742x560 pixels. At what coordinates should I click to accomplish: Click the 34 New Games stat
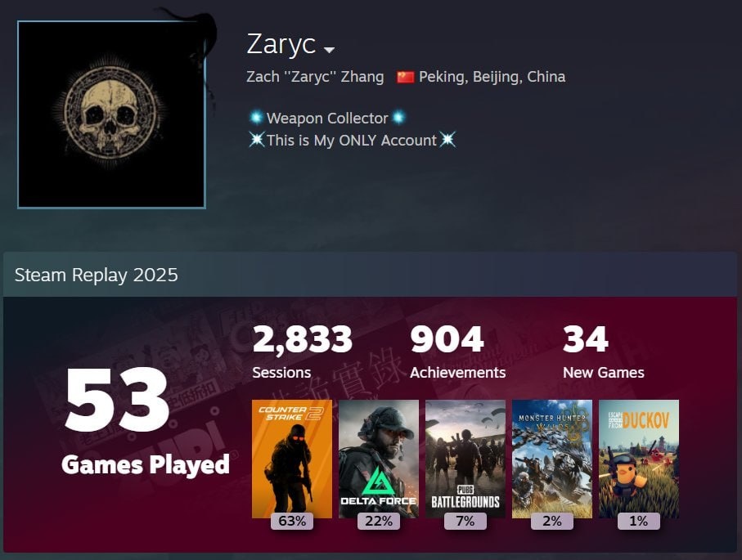pos(604,352)
